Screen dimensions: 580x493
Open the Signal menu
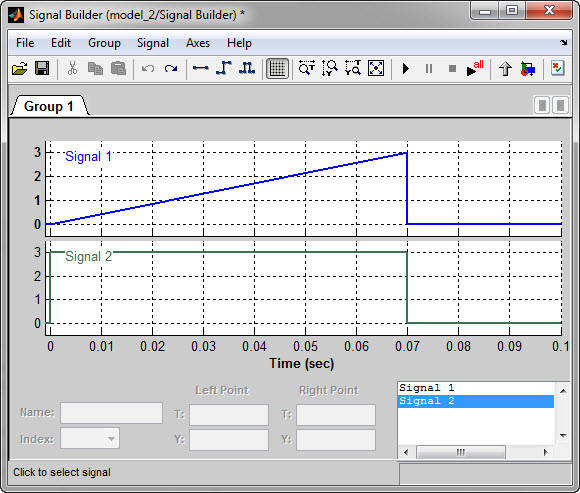click(x=153, y=43)
